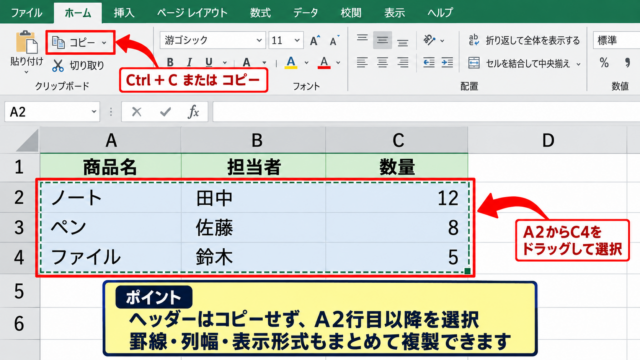The image size is (640, 360).
Task: Decrease the cell indent
Action: coord(429,62)
